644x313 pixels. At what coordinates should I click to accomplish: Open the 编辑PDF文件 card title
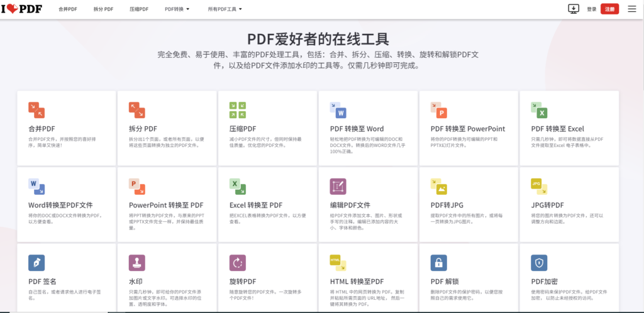(x=350, y=205)
